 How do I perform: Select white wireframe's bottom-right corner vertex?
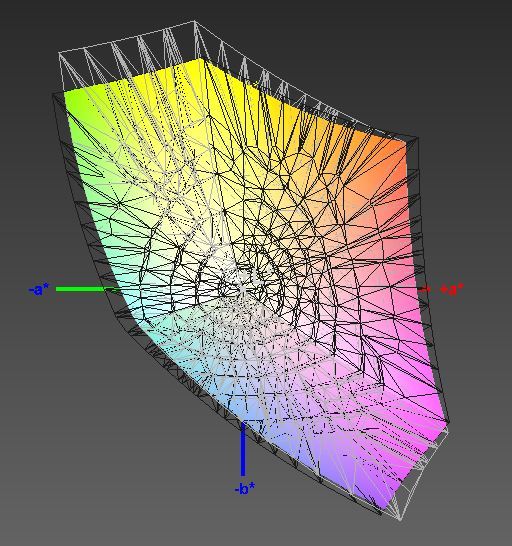click(400, 521)
